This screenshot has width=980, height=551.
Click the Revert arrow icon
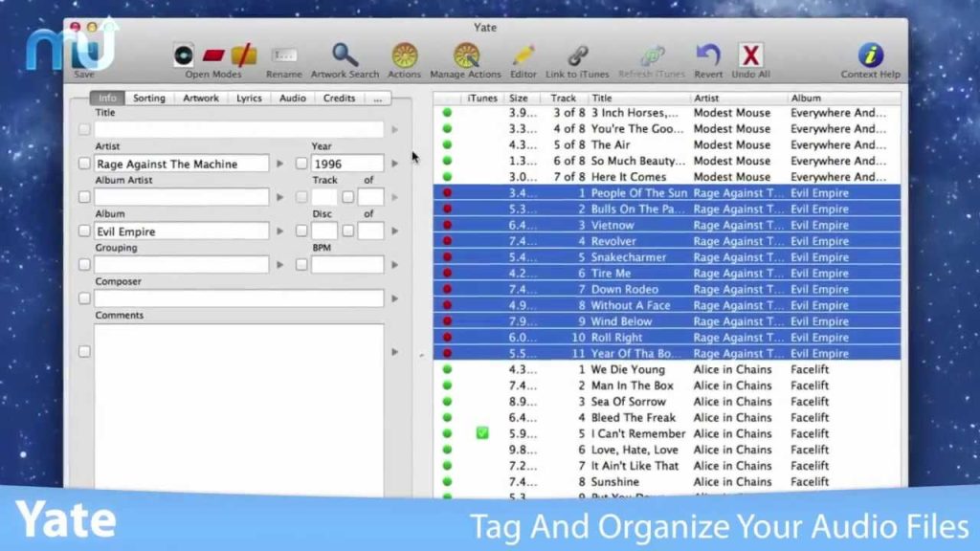click(708, 55)
